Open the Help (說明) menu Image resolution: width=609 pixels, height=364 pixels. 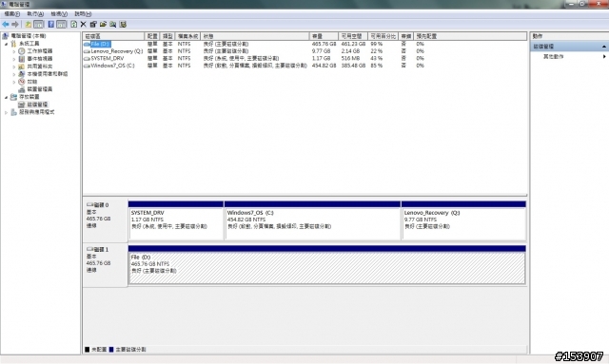[x=83, y=14]
